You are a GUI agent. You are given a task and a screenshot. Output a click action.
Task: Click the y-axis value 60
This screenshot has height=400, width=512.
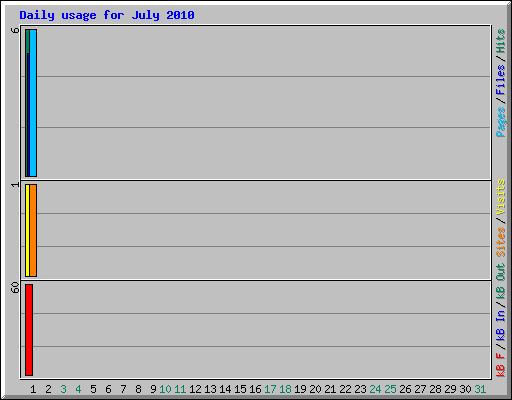tap(15, 287)
